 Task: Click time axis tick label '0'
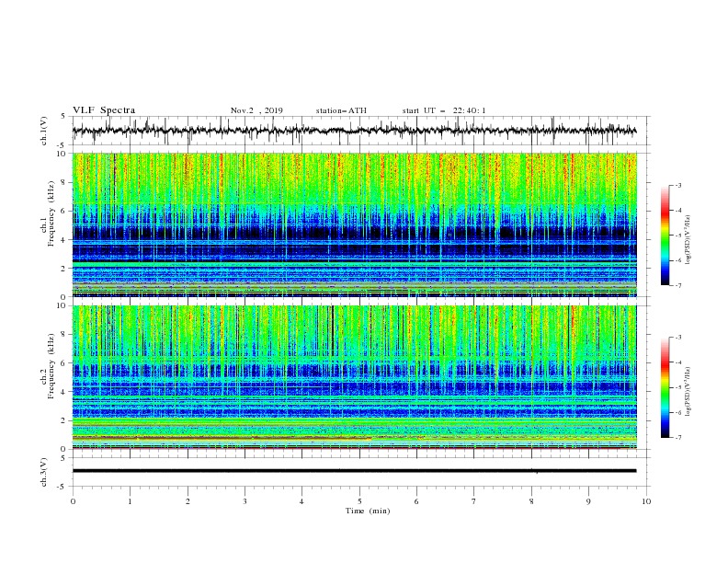pos(73,501)
